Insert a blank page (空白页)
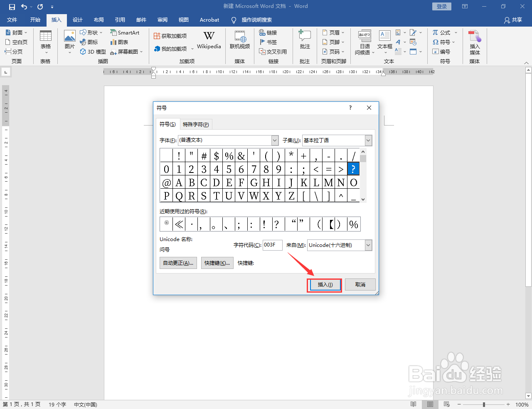The width and height of the screenshot is (532, 409). click(16, 42)
